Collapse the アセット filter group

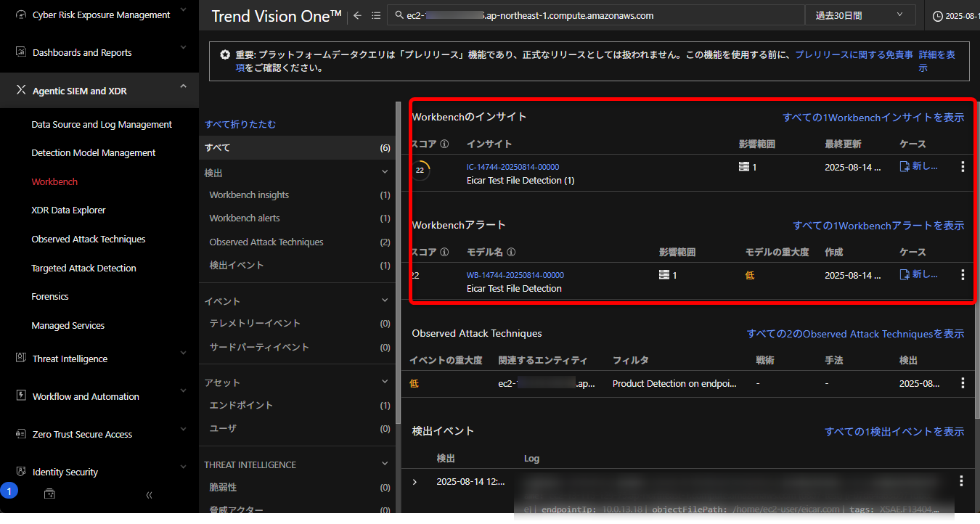(385, 381)
